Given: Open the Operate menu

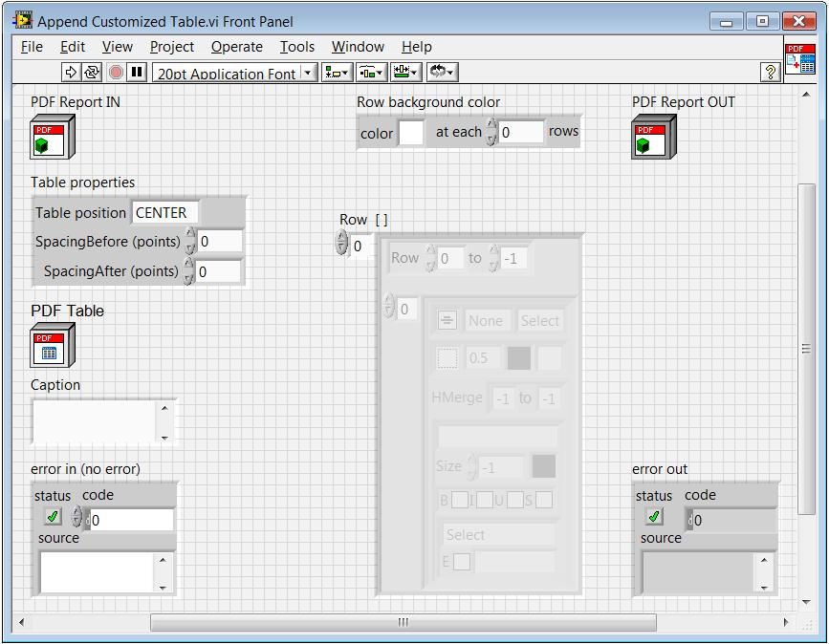Looking at the screenshot, I should 236,47.
